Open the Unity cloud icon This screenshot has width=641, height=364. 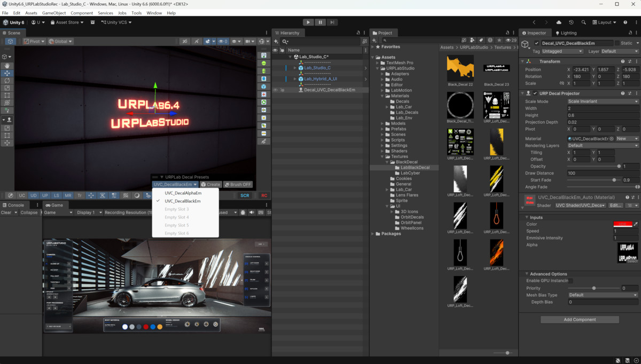[559, 22]
